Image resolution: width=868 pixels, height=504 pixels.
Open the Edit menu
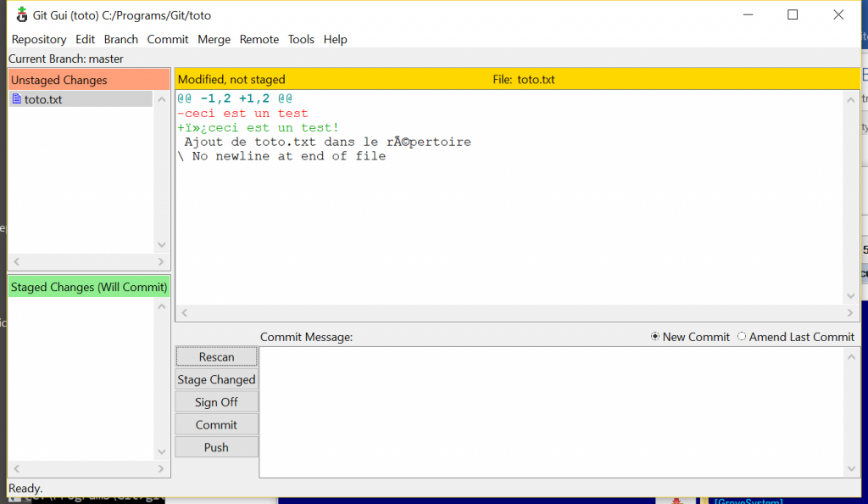pos(86,39)
